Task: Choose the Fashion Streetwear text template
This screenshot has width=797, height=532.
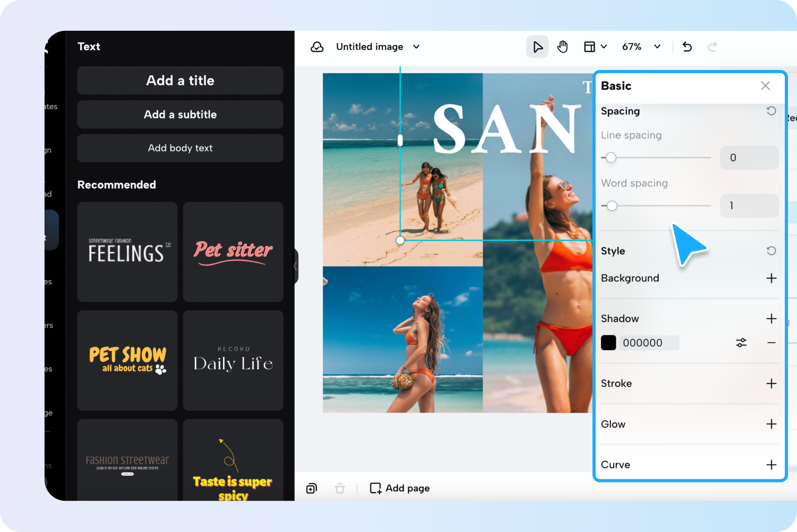Action: 127,460
